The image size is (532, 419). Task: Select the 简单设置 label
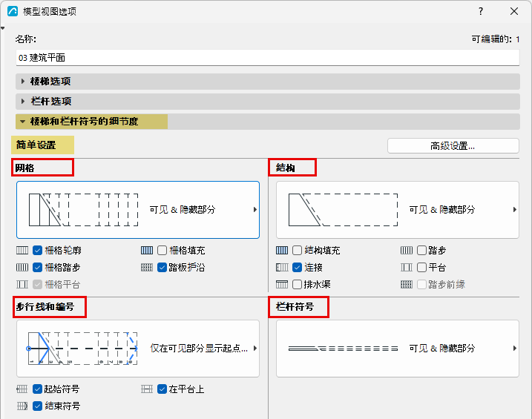pyautogui.click(x=36, y=145)
